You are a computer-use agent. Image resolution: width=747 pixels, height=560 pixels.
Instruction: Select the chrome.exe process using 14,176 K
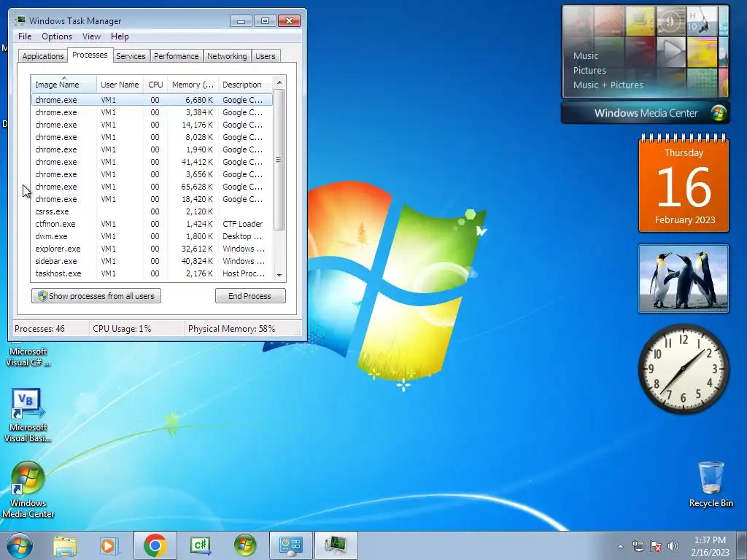pyautogui.click(x=152, y=125)
